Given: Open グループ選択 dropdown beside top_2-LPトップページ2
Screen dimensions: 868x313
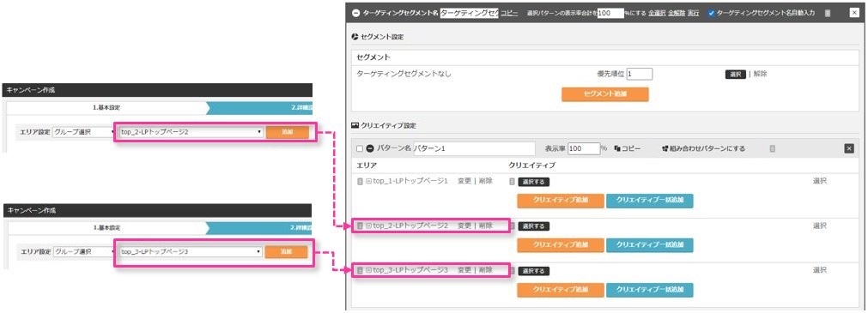Looking at the screenshot, I should [x=84, y=132].
